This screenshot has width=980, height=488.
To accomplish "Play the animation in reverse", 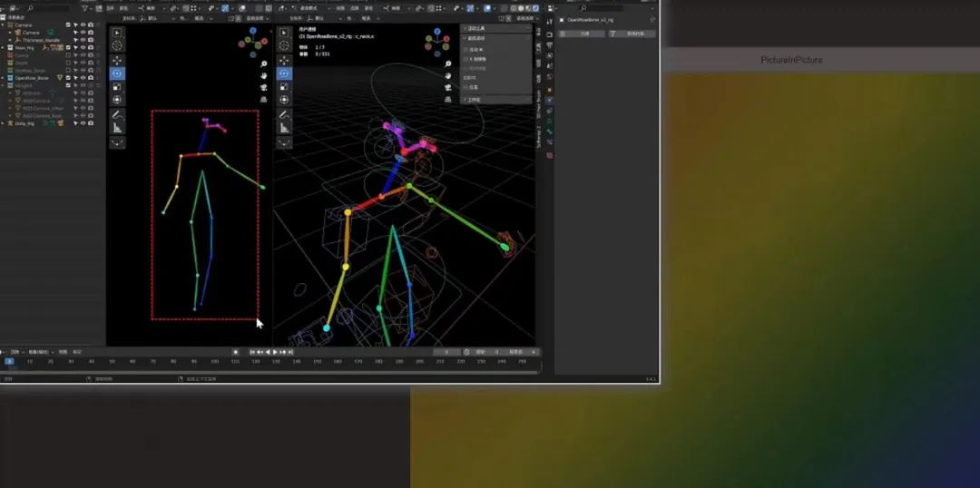I will tap(268, 353).
